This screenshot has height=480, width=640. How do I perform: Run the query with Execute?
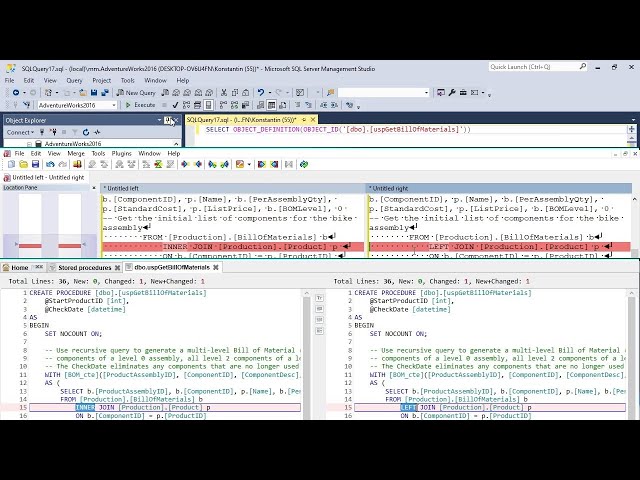(x=140, y=105)
